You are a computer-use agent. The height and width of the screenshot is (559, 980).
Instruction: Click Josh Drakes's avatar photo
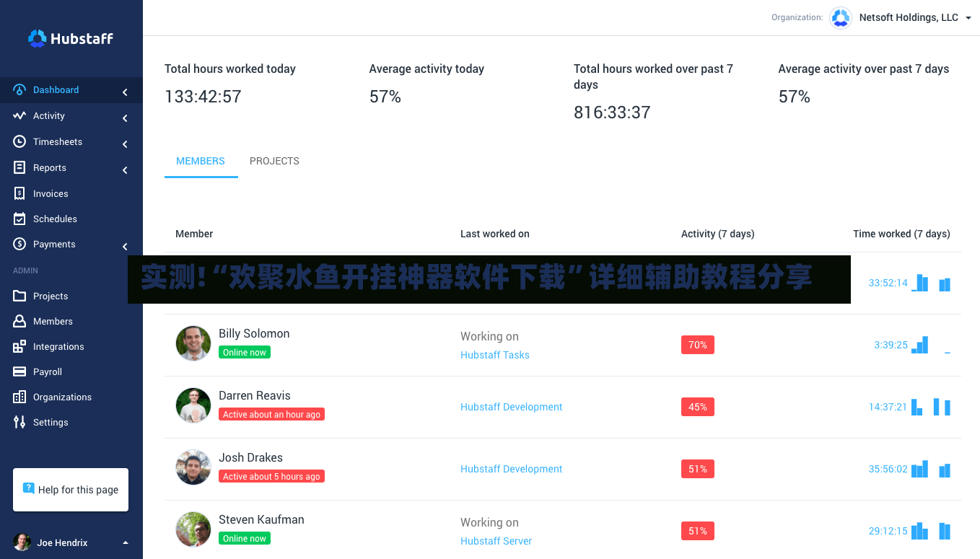click(193, 467)
